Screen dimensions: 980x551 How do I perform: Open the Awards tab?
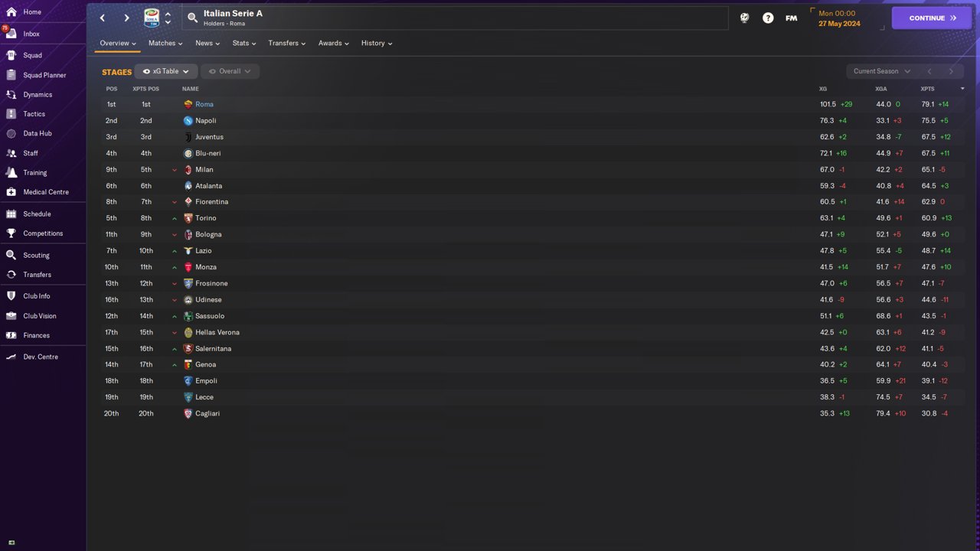pyautogui.click(x=333, y=43)
